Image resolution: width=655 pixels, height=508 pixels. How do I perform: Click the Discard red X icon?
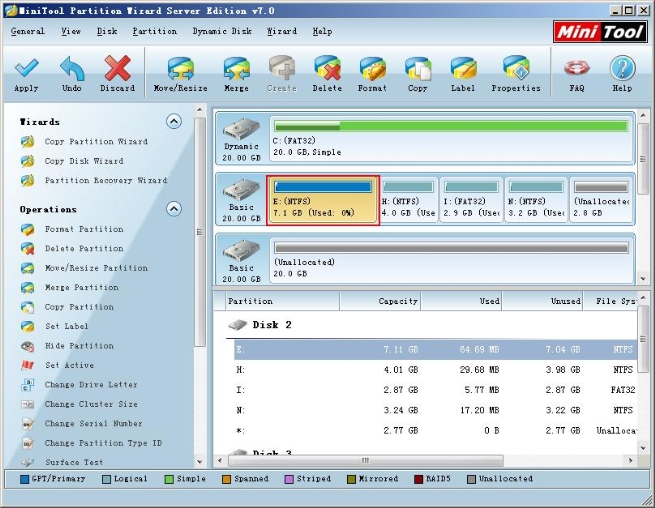tap(117, 68)
